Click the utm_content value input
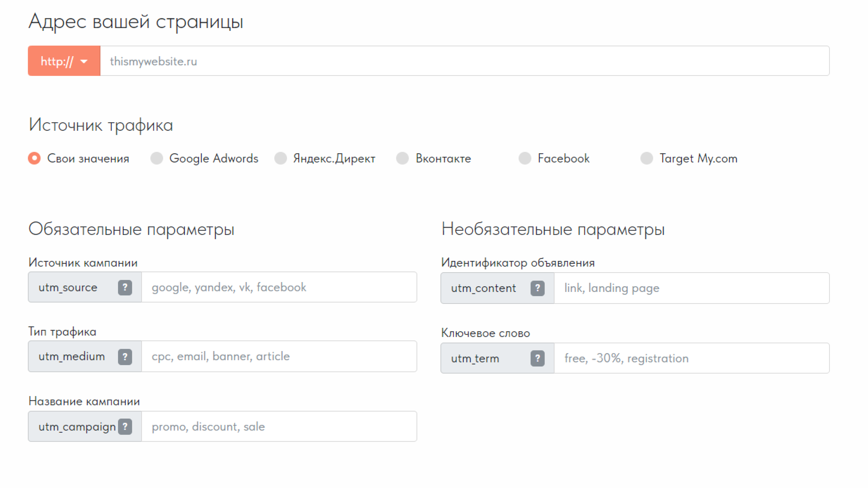 pos(691,288)
